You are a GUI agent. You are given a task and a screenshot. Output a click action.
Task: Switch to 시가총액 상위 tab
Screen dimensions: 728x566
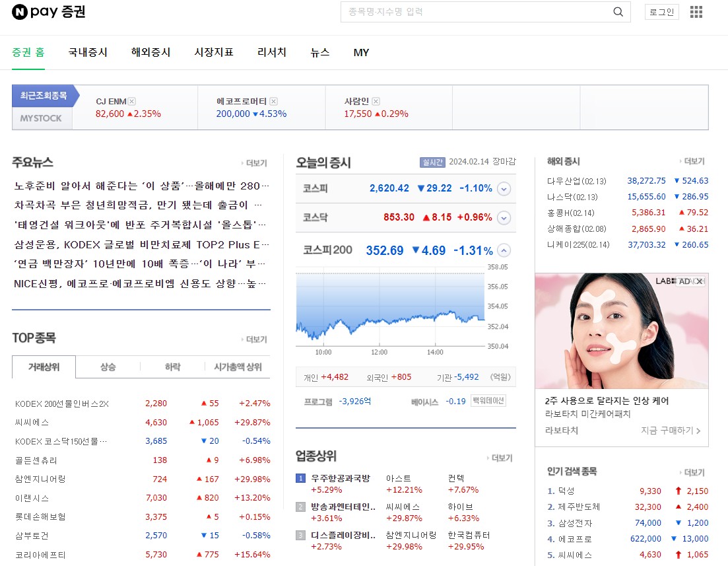[x=238, y=367]
